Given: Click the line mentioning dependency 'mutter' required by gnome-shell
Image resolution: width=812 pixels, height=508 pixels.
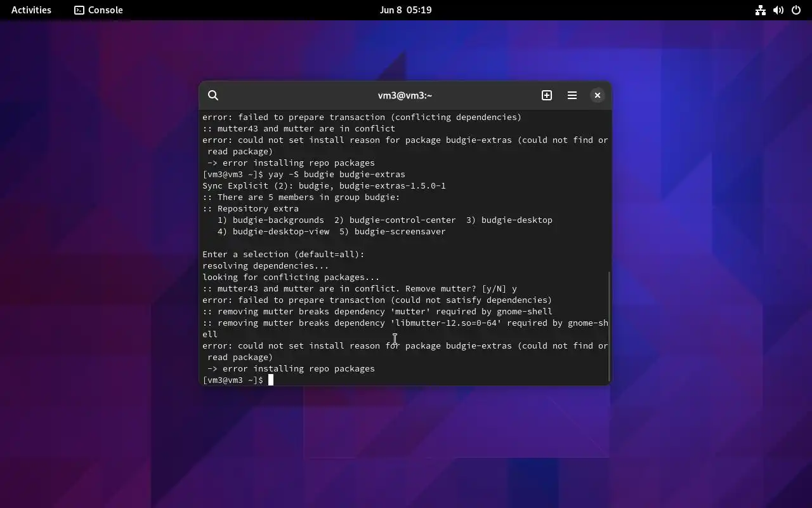Looking at the screenshot, I should [x=377, y=311].
